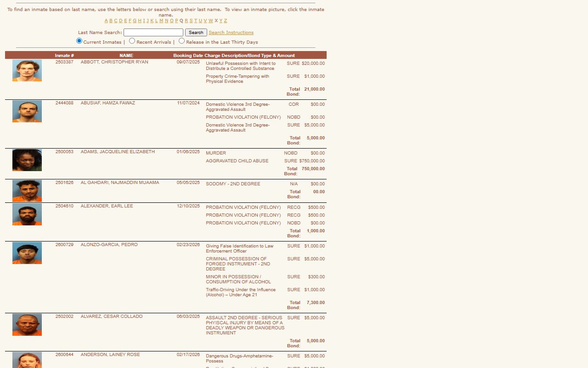
Task: Filter inmates by letter D
Action: [121, 21]
